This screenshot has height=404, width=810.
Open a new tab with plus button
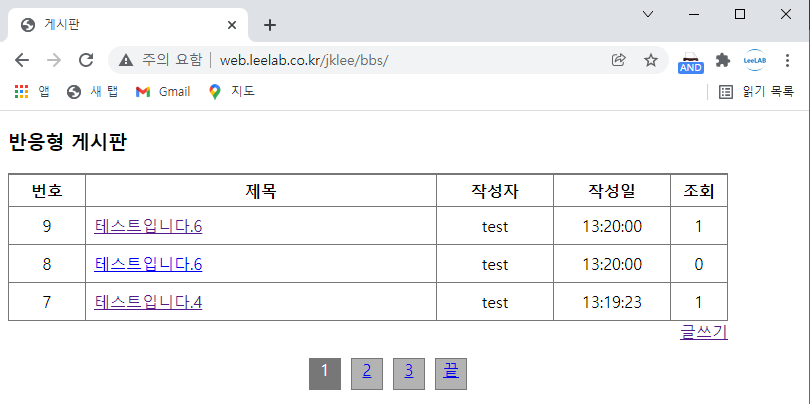coord(269,25)
